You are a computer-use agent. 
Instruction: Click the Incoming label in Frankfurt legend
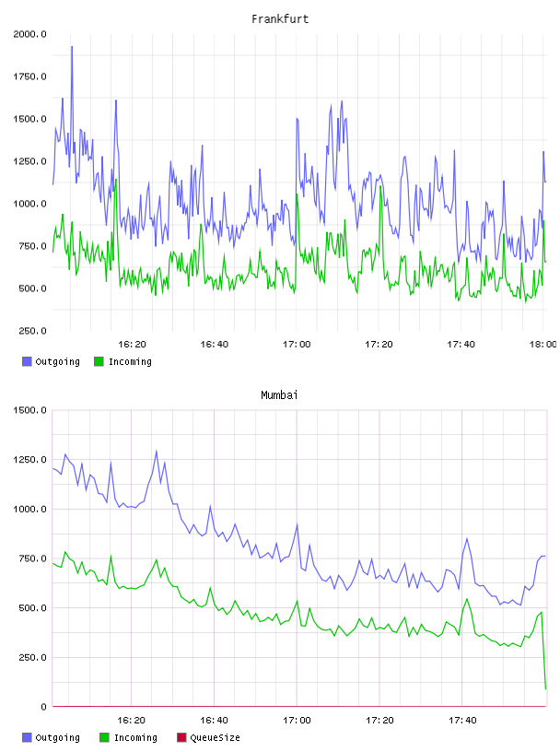(130, 362)
